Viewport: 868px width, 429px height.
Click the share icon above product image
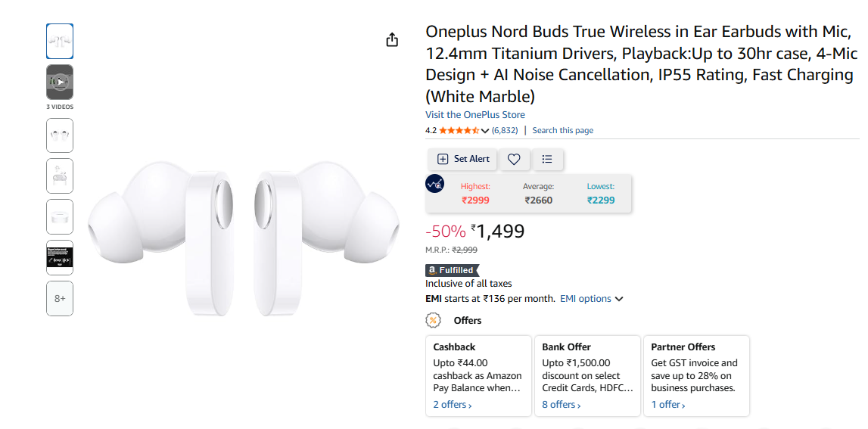(x=392, y=40)
